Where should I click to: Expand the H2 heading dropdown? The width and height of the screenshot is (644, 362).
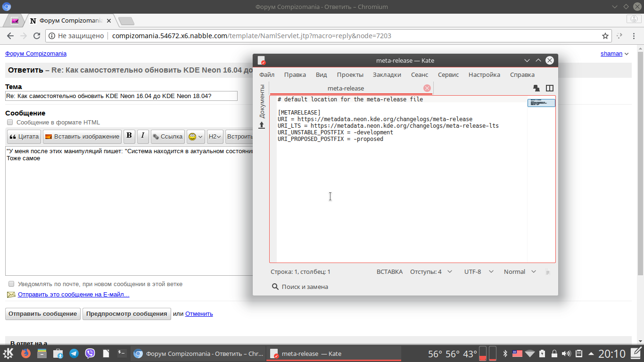(x=215, y=137)
